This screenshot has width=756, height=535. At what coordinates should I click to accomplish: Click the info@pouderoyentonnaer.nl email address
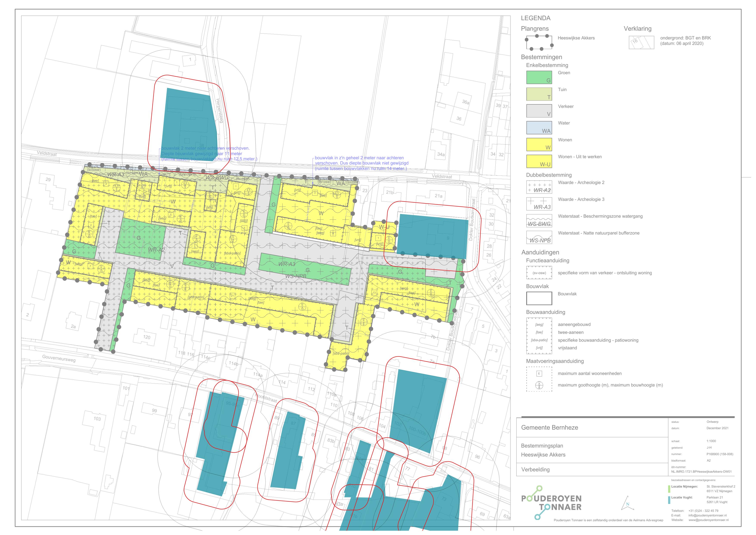coord(707,516)
